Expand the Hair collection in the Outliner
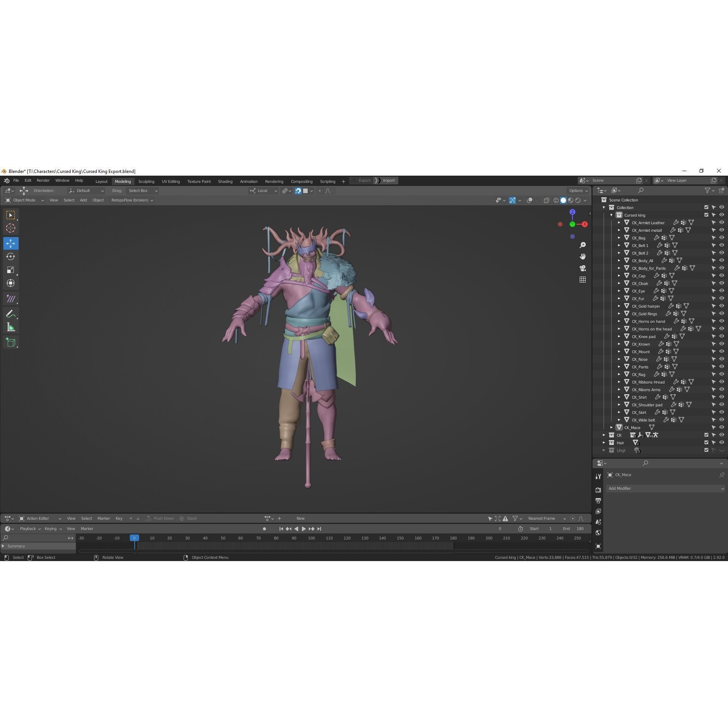 604,442
